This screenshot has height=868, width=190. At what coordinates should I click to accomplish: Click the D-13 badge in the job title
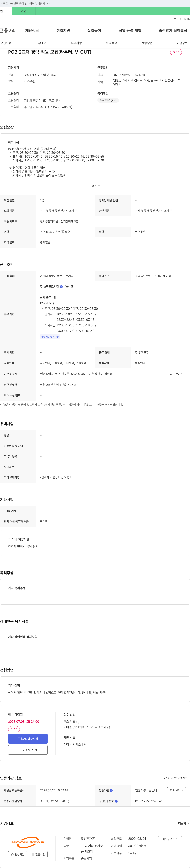tap(176, 52)
